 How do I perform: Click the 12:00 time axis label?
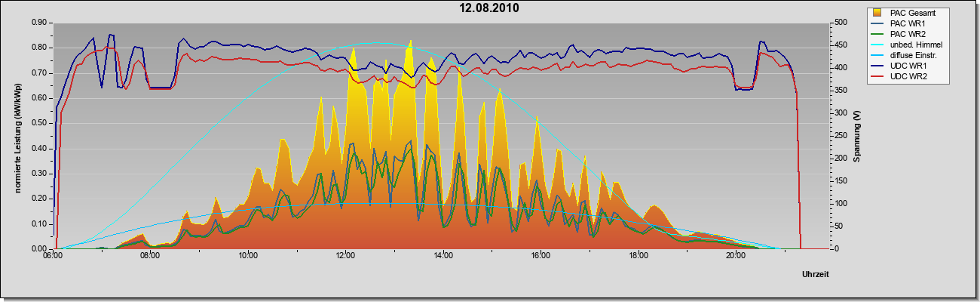(x=345, y=257)
